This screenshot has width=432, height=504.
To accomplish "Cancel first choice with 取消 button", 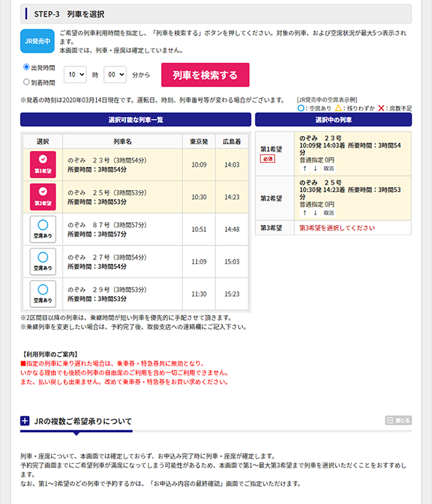I will coord(328,169).
